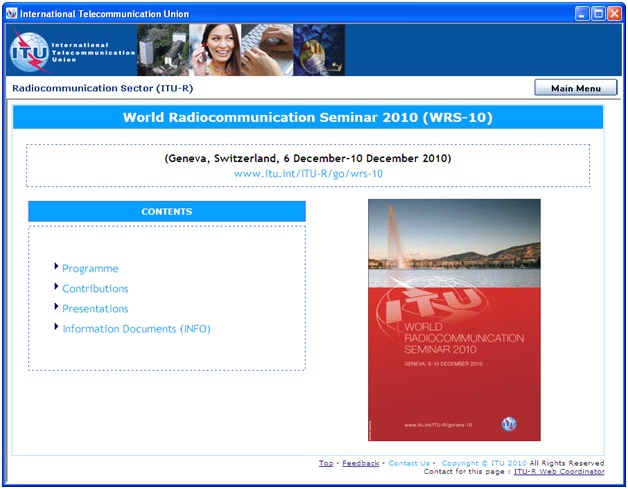Image resolution: width=628 pixels, height=489 pixels.
Task: Click arrow bullet beside Information Documents
Action: click(x=56, y=326)
